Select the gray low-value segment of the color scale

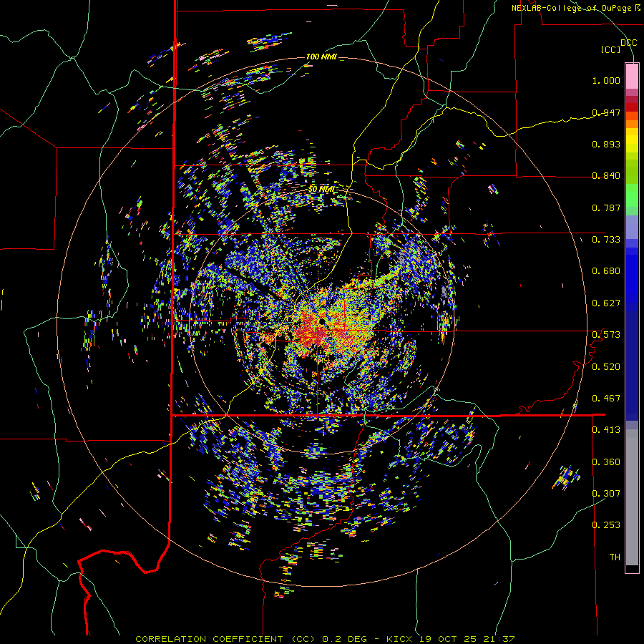[x=632, y=497]
